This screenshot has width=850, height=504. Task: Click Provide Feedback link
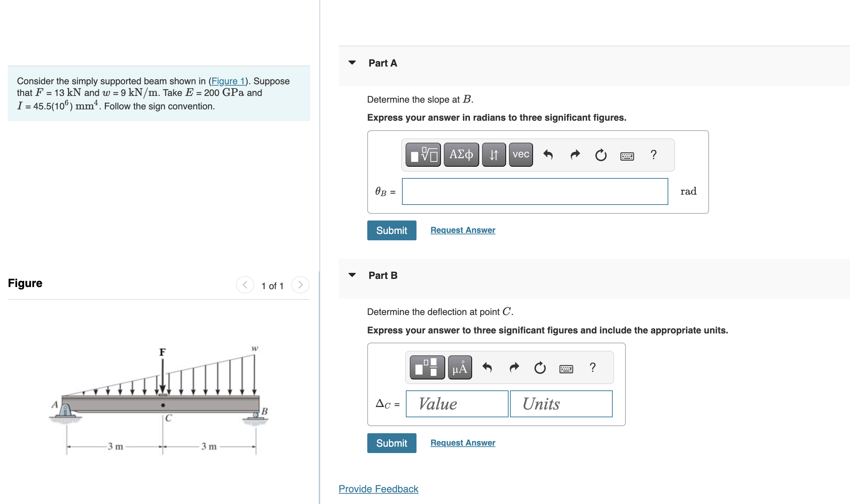(x=378, y=489)
